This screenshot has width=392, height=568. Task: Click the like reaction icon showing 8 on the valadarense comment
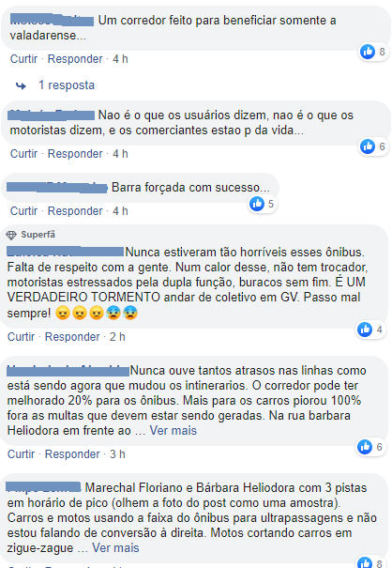[x=368, y=52]
